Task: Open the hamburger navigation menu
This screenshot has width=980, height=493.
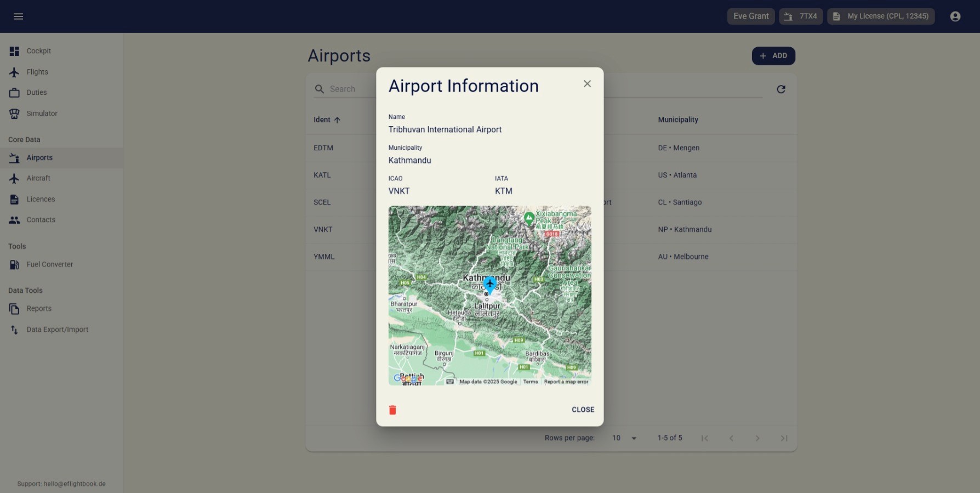Action: pos(18,16)
